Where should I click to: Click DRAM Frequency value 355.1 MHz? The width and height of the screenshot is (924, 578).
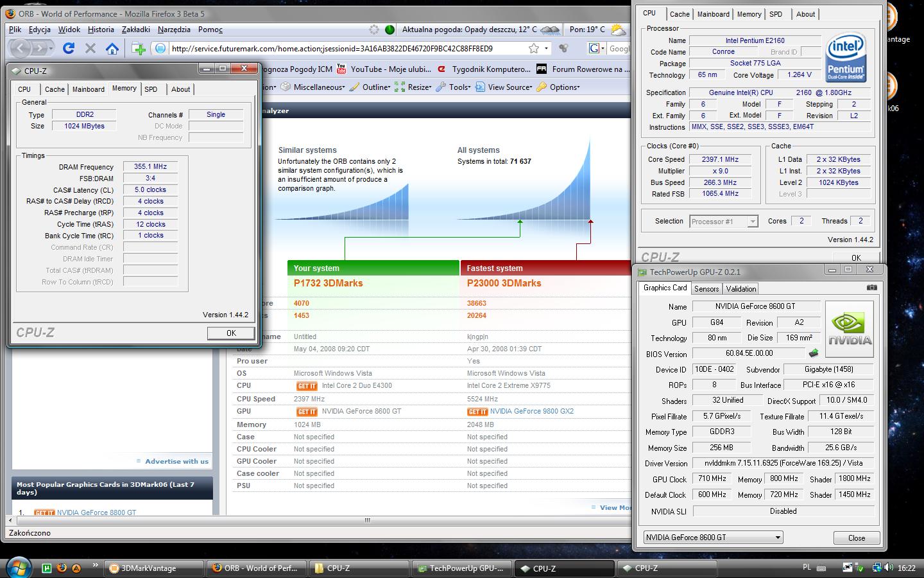tap(150, 166)
